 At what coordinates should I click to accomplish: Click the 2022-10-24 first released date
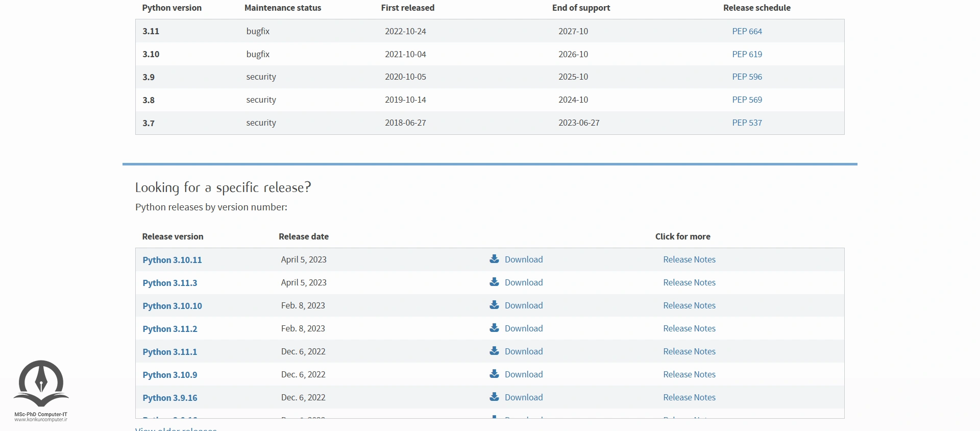(405, 31)
